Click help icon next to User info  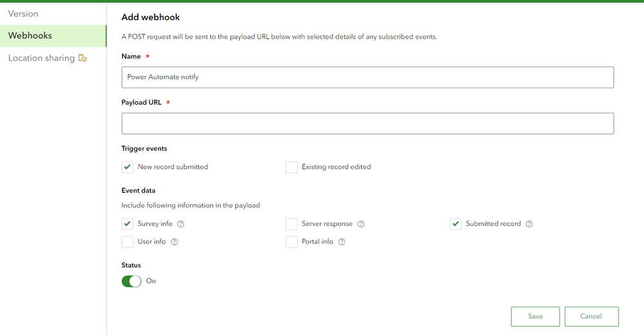174,242
